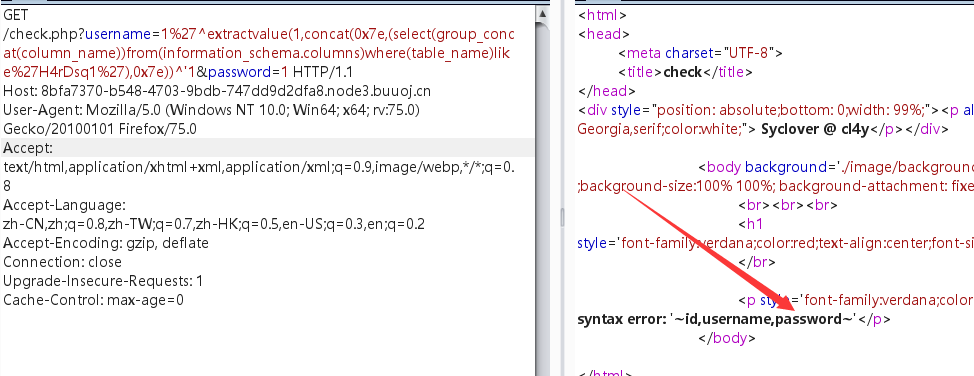The width and height of the screenshot is (974, 376).
Task: Click the style='font-family:verdana;color:red line
Action: click(776, 244)
